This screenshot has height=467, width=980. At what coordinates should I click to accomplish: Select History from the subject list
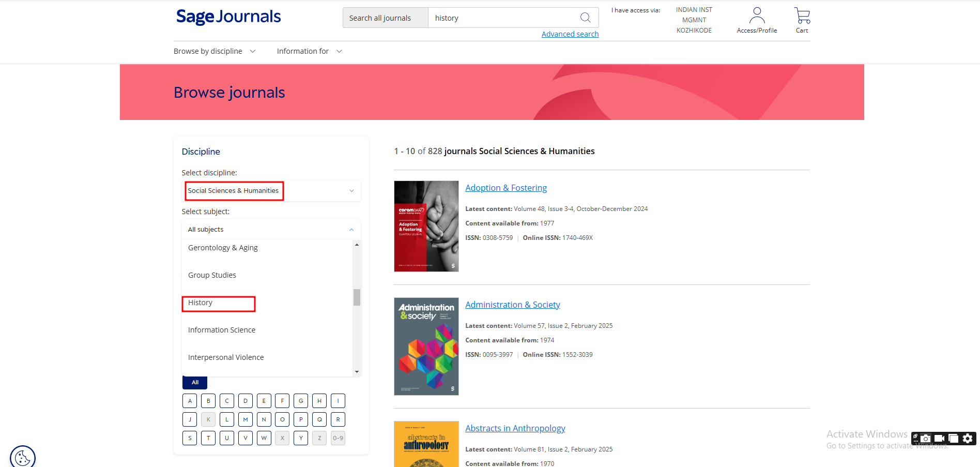[201, 303]
